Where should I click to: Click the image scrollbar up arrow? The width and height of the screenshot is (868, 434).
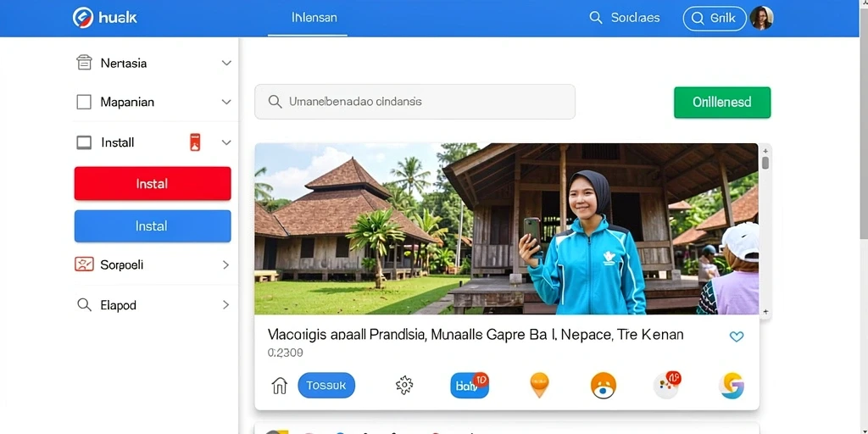pos(765,150)
